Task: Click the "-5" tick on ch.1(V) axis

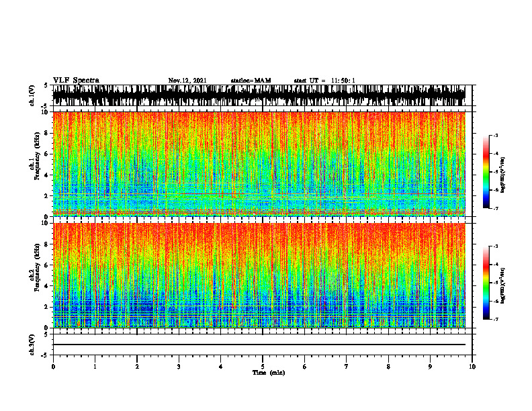Action: pyautogui.click(x=45, y=106)
